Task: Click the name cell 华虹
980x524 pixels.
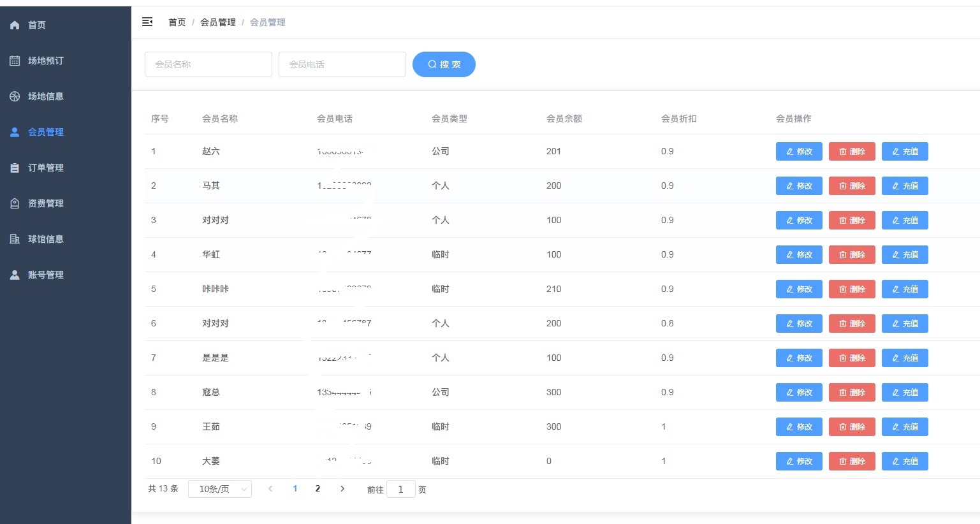Action: point(211,254)
